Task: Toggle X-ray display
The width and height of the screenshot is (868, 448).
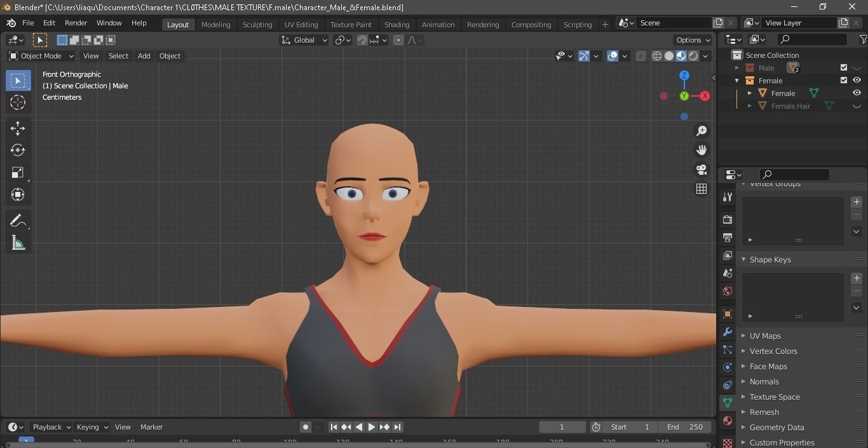Action: pyautogui.click(x=641, y=56)
